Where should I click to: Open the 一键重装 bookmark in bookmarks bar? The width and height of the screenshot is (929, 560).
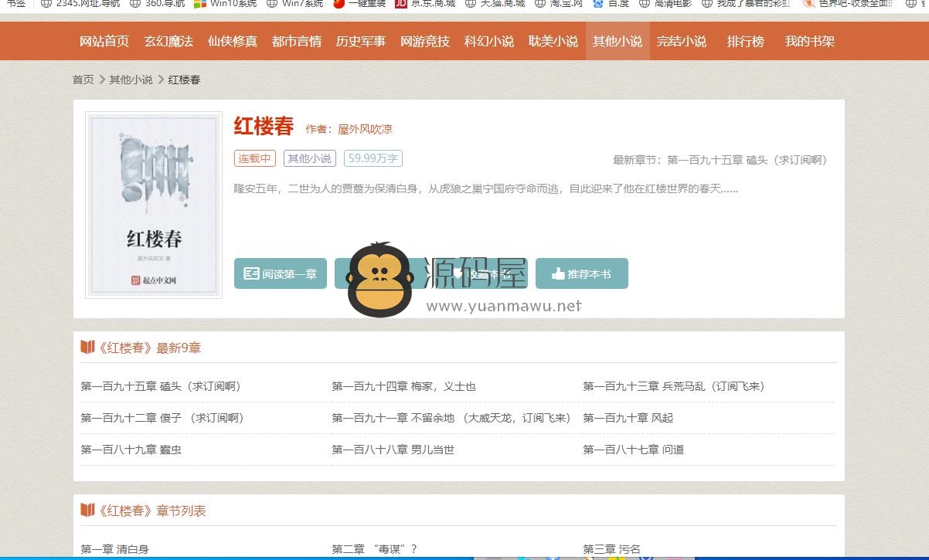coord(359,4)
